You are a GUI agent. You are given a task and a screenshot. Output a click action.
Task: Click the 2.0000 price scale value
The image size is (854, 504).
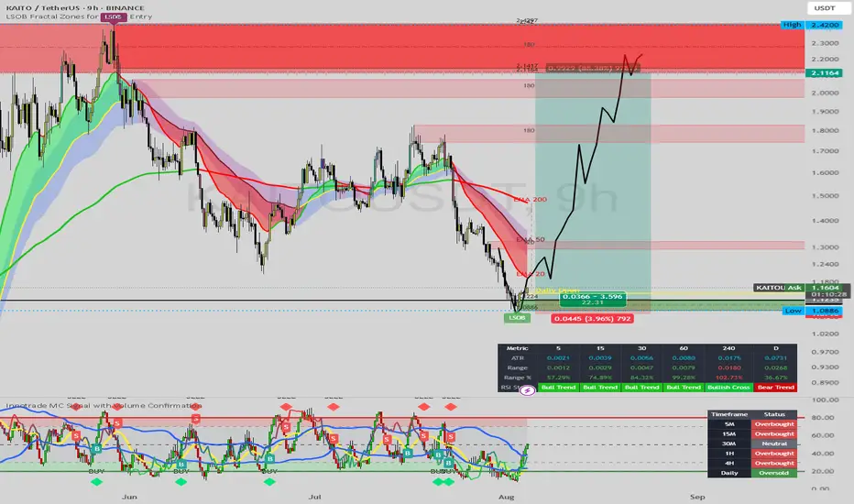(825, 93)
